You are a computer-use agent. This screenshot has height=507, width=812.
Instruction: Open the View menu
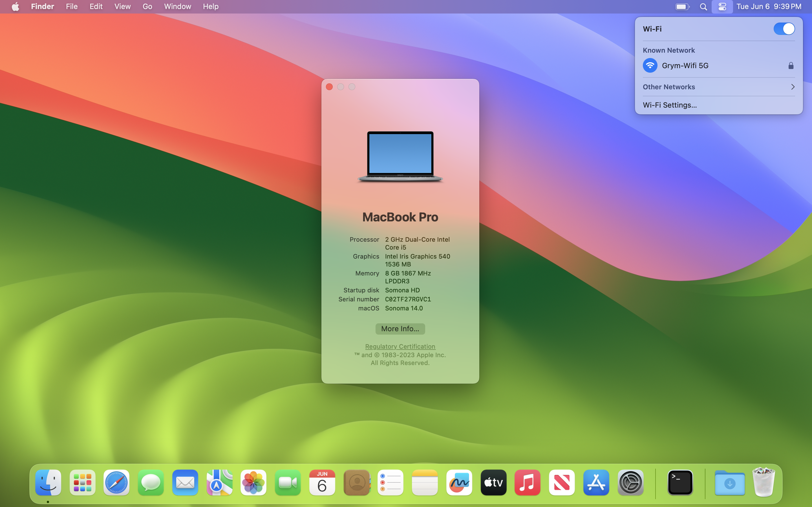point(122,7)
